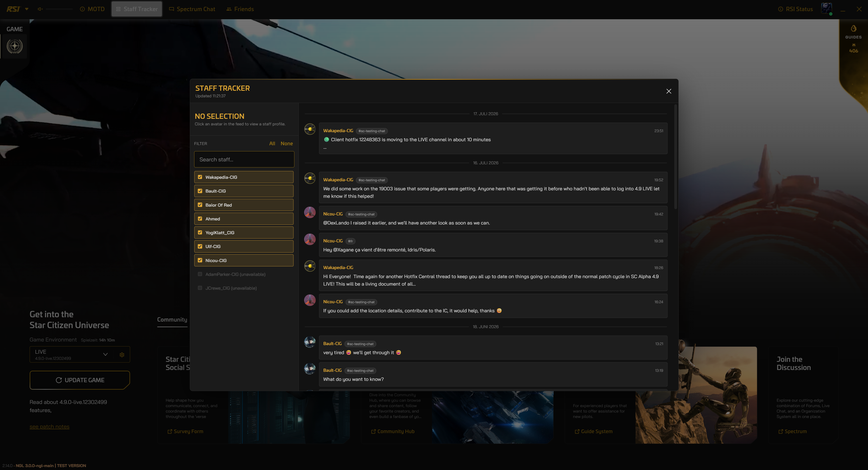Open Nicou-CIG avatar on the 19:42 post

click(310, 212)
